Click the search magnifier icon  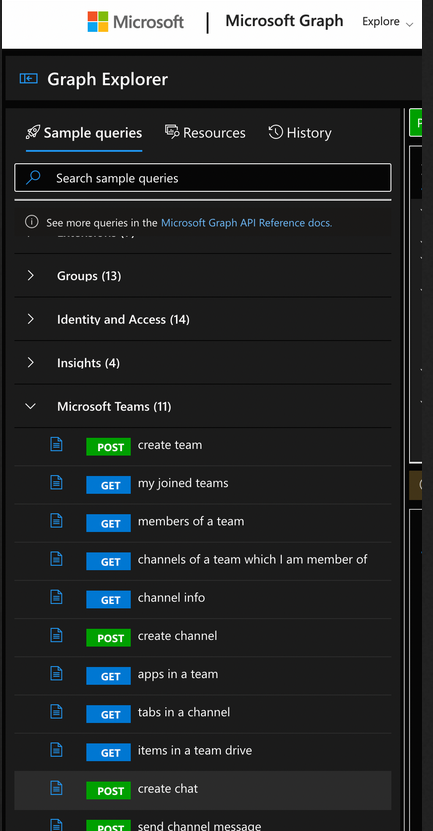click(x=33, y=178)
